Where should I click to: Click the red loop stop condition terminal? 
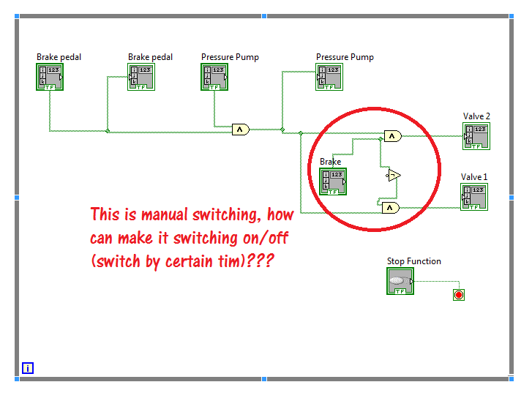459,295
